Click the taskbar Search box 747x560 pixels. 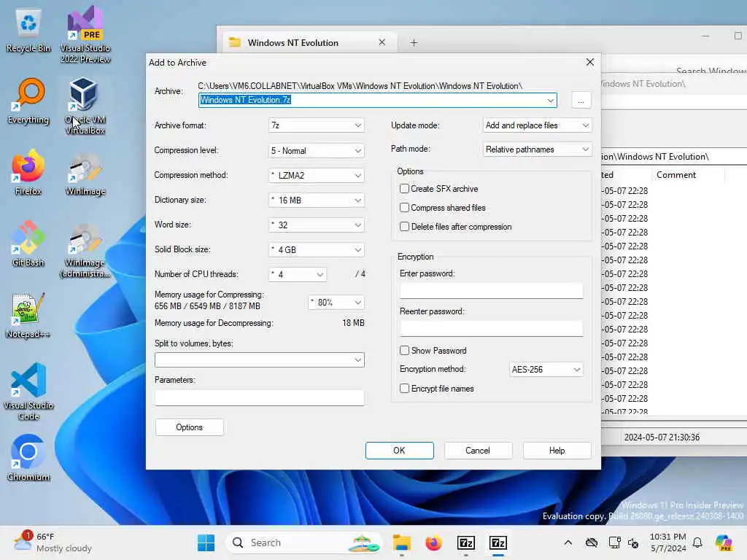pyautogui.click(x=304, y=542)
